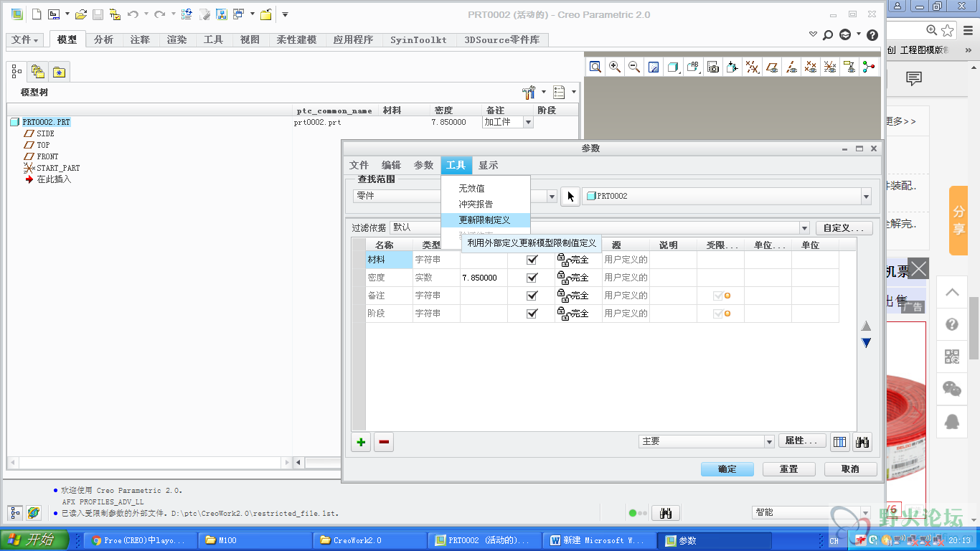Open the 智能 selection filter dropdown
Image resolution: width=980 pixels, height=551 pixels.
tap(864, 512)
